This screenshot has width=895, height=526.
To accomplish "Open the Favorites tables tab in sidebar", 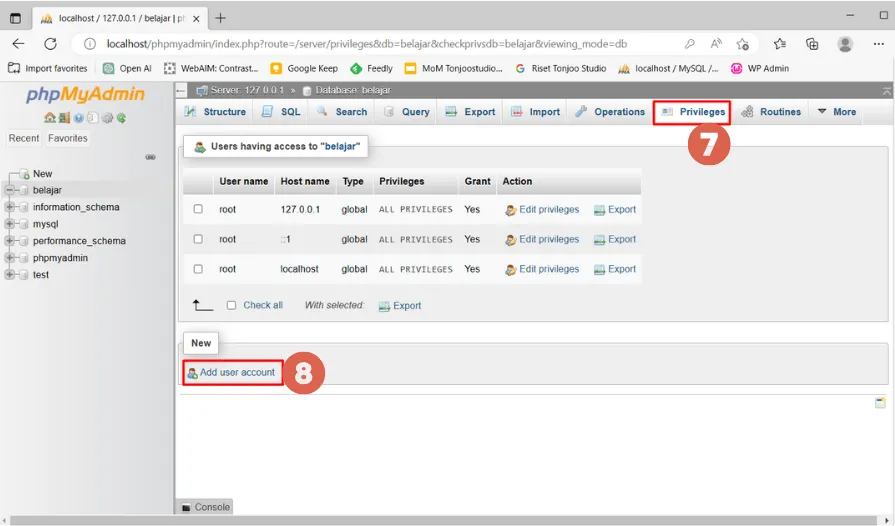I will (x=67, y=138).
